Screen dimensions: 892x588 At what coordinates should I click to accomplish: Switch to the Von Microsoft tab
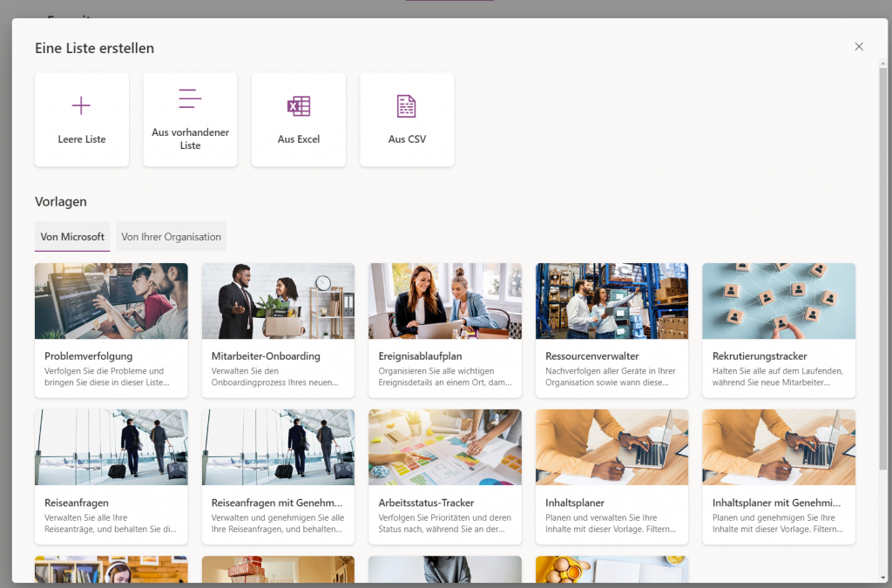(x=72, y=237)
